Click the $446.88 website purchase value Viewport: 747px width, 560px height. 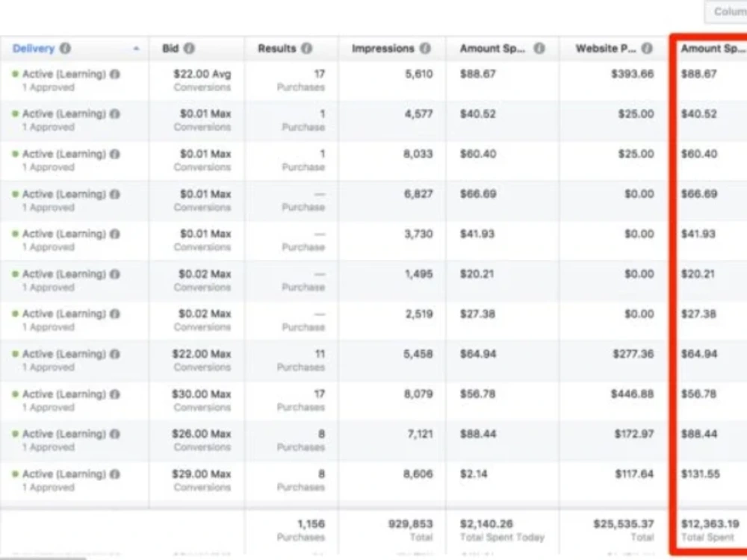633,394
